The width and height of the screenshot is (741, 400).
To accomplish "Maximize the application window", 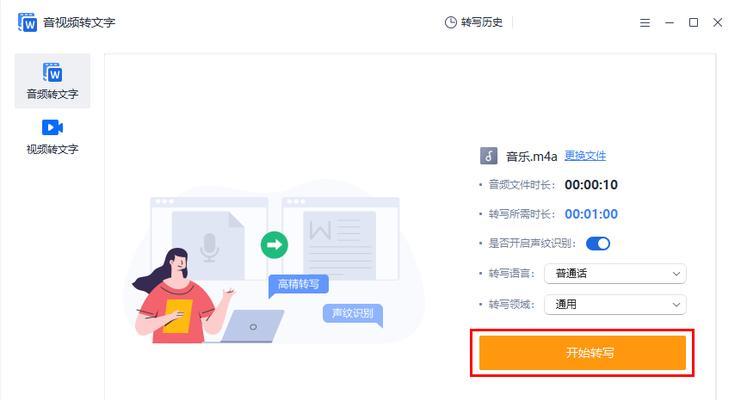I will [x=693, y=22].
